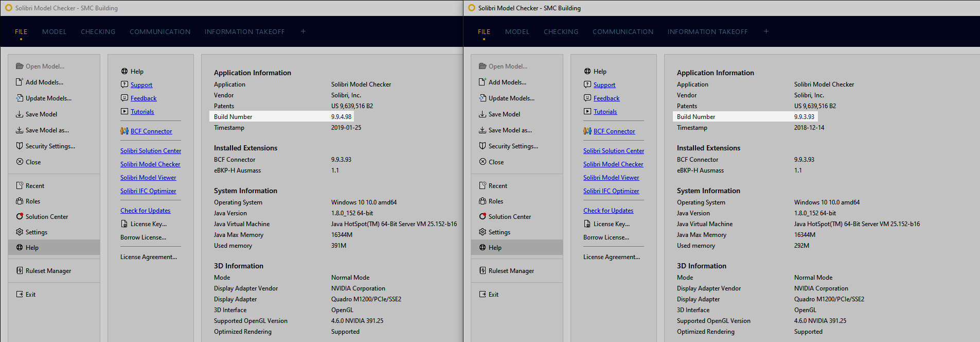
Task: Open License Agreement in right window
Action: click(x=612, y=257)
